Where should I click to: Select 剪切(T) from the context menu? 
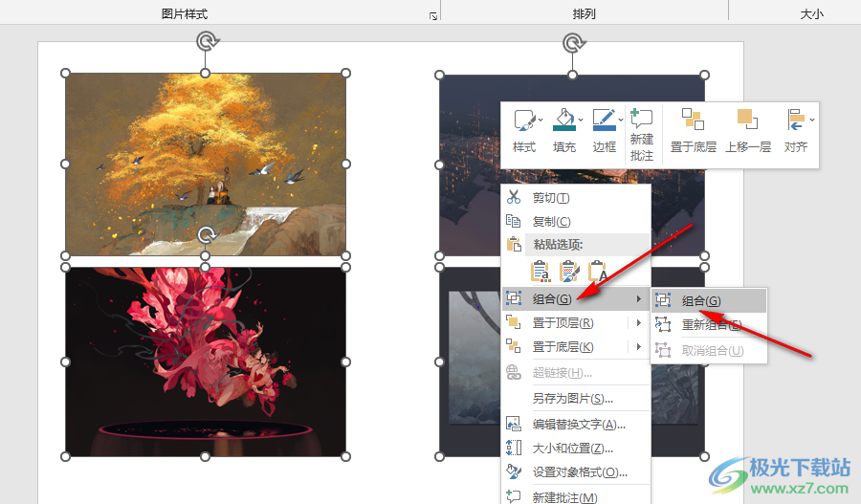576,198
